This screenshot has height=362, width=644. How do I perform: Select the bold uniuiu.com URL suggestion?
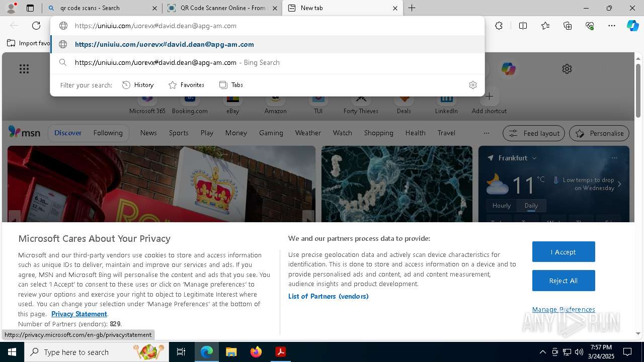coord(267,44)
